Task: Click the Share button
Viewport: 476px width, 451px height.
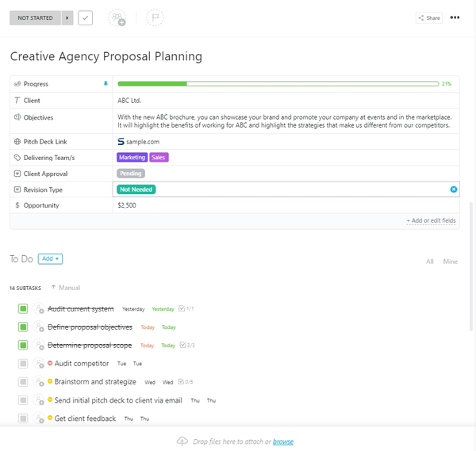Action: coord(428,17)
